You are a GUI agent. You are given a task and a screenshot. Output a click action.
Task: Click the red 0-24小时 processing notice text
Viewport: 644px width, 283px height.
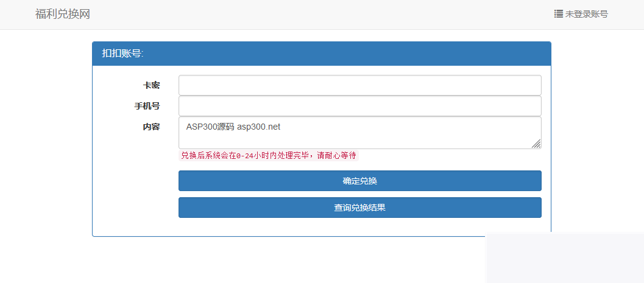pyautogui.click(x=268, y=156)
